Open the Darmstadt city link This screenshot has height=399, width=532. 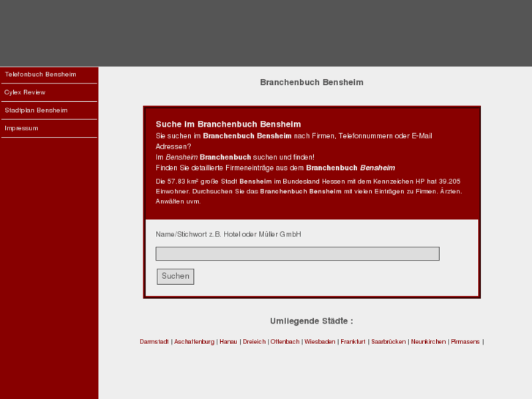pyautogui.click(x=154, y=342)
